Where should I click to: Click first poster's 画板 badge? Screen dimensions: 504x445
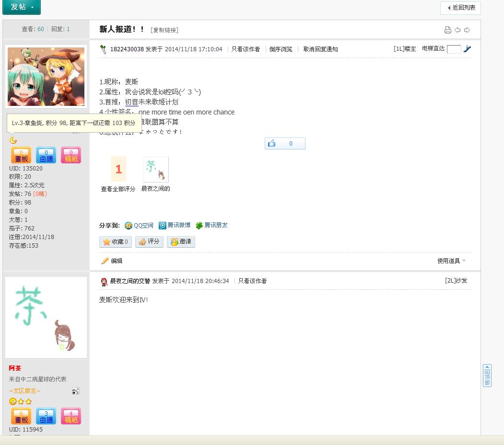21,155
